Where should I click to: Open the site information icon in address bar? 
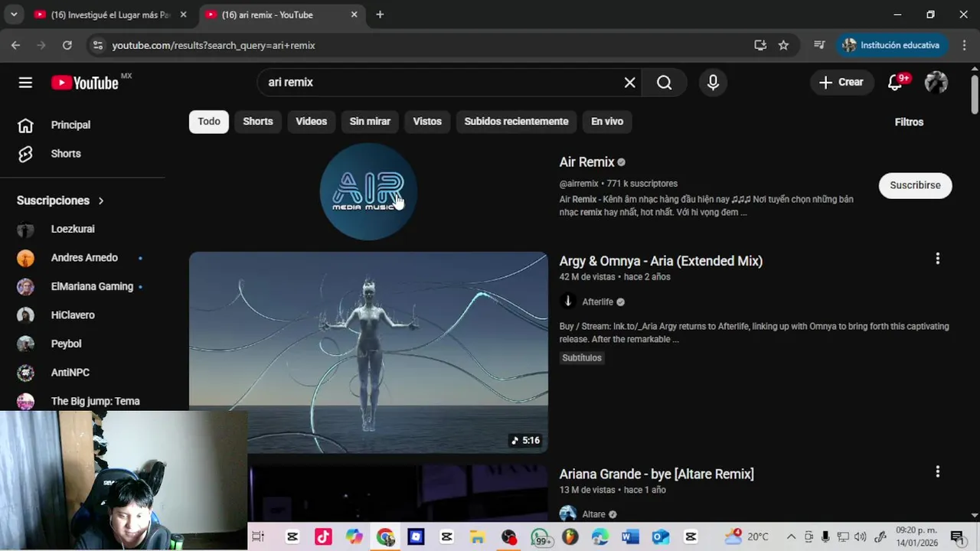(97, 45)
